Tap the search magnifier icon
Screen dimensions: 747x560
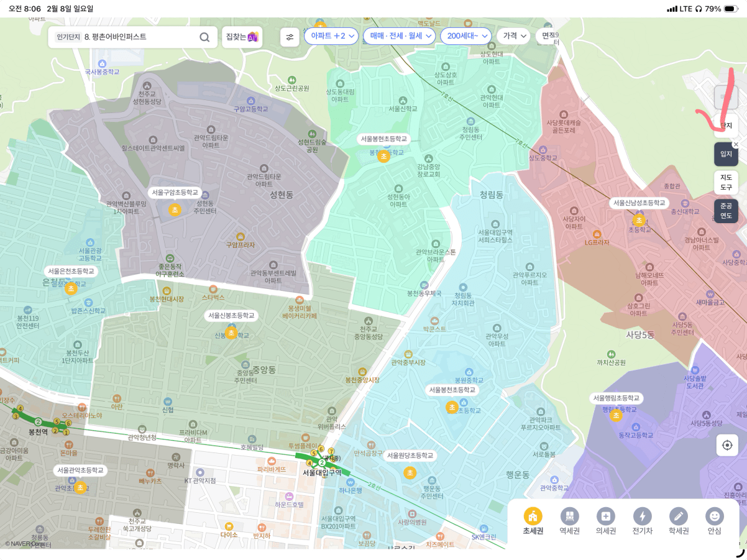[x=204, y=37]
